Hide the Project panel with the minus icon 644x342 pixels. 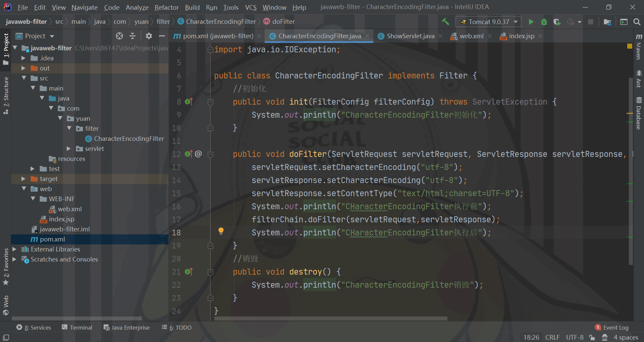click(x=162, y=36)
